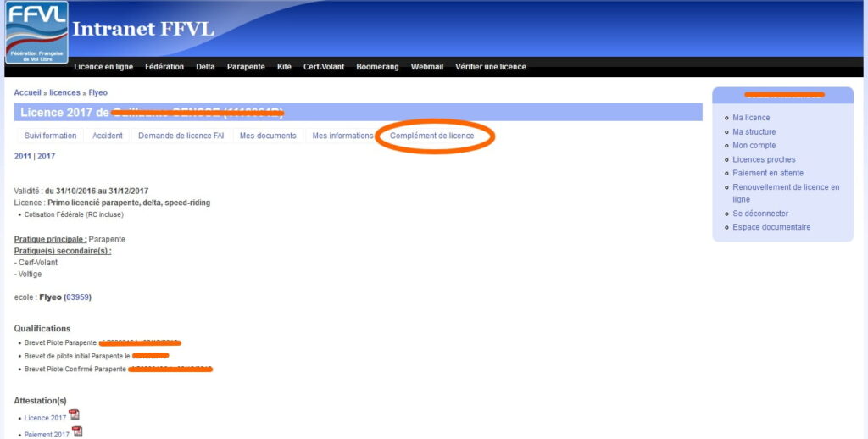Open the PDF icon beside Licence 2017

point(75,415)
